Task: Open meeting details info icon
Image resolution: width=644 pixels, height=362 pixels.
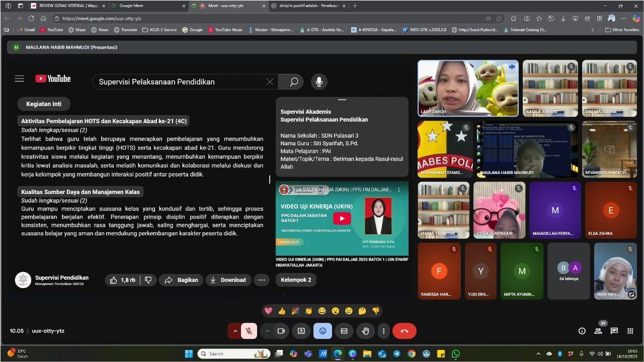Action: tap(582, 331)
